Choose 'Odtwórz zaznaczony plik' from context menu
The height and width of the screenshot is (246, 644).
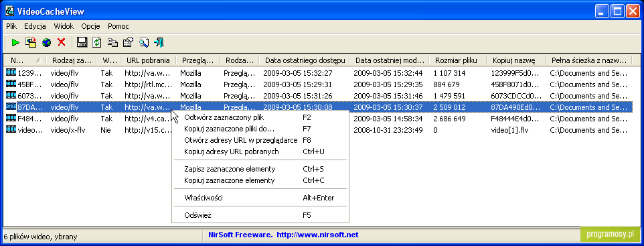tap(260, 117)
